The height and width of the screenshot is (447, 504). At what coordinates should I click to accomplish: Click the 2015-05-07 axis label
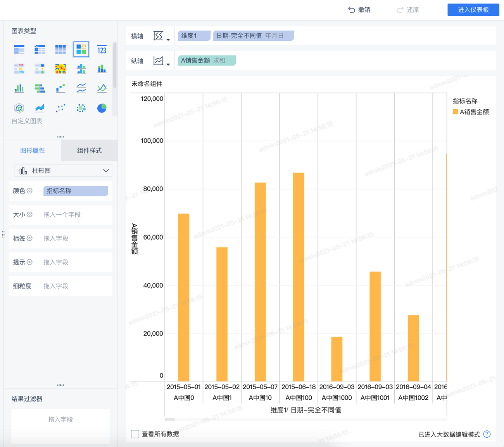pos(260,387)
